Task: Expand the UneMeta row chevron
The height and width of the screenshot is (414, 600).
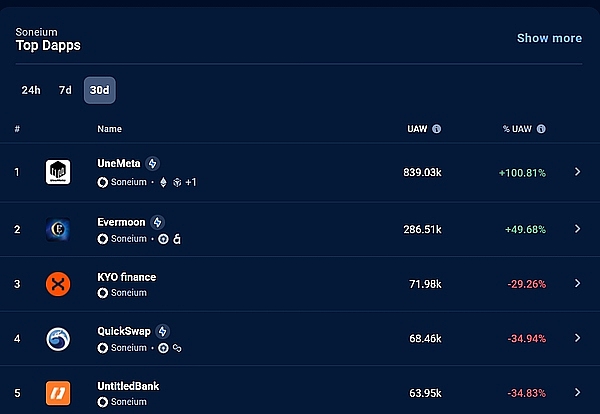Action: click(x=577, y=172)
